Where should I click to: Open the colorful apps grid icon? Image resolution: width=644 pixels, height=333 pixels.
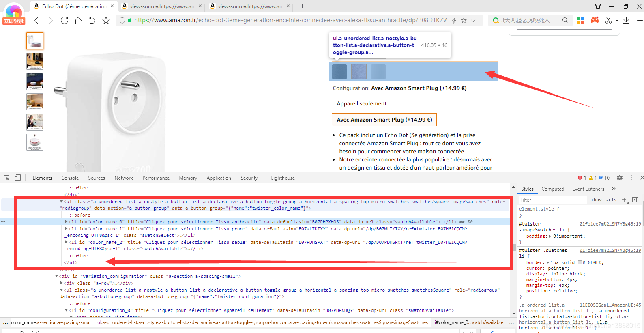coord(581,20)
